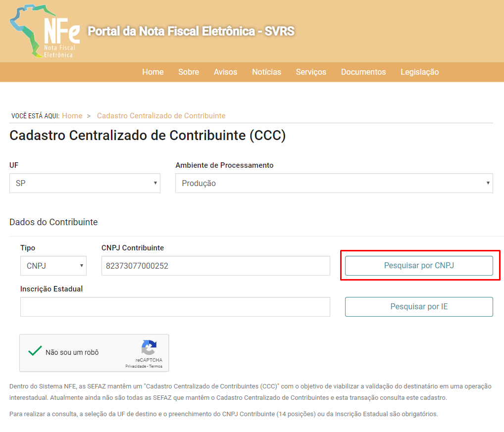Open the Ambiente de Processamento dropdown

[334, 183]
